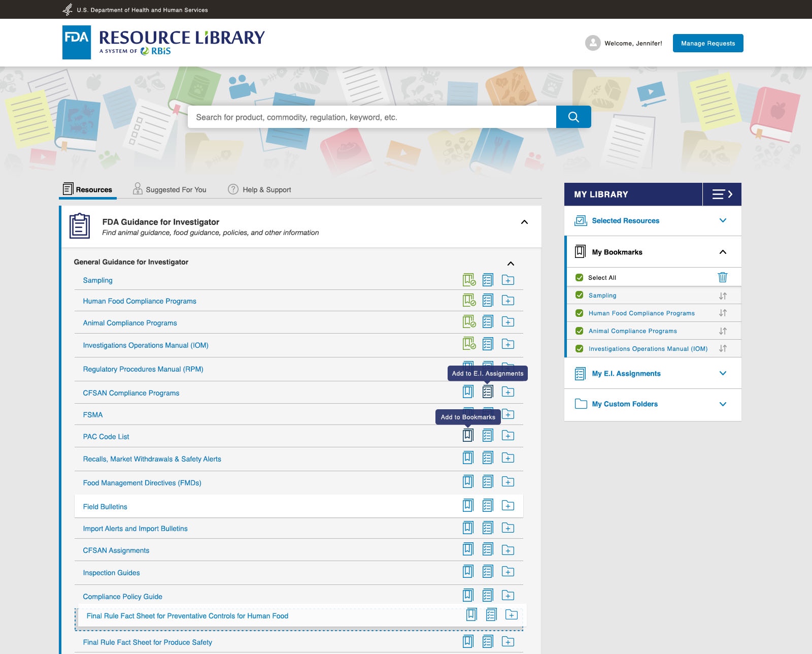This screenshot has height=654, width=812.
Task: Open the Field Bulletins link
Action: tap(105, 507)
